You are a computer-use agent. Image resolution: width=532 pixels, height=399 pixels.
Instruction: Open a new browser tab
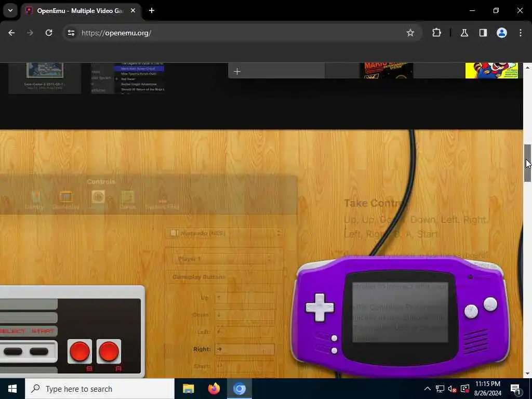point(152,11)
